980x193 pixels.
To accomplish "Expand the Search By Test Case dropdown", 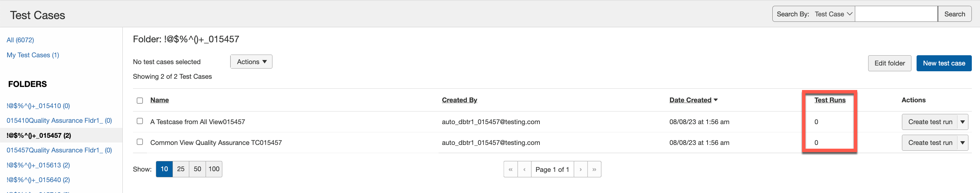I will point(833,14).
